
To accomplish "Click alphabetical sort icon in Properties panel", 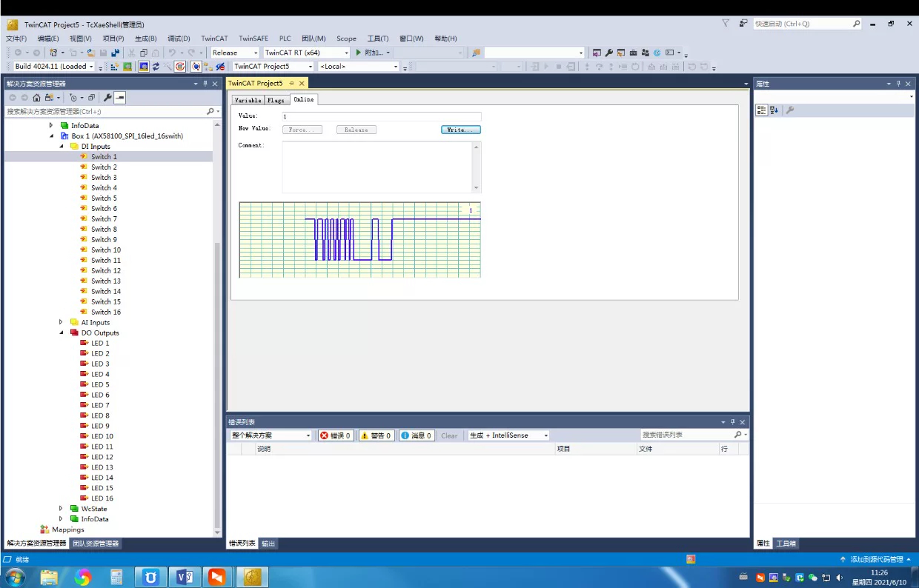I will pos(774,110).
